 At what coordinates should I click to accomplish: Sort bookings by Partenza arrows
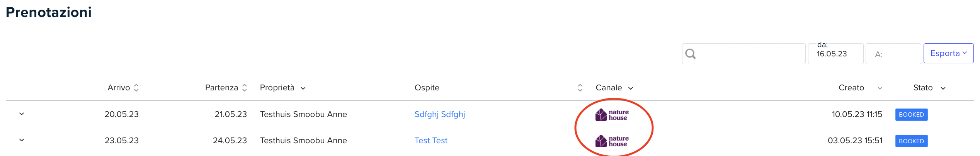click(244, 88)
